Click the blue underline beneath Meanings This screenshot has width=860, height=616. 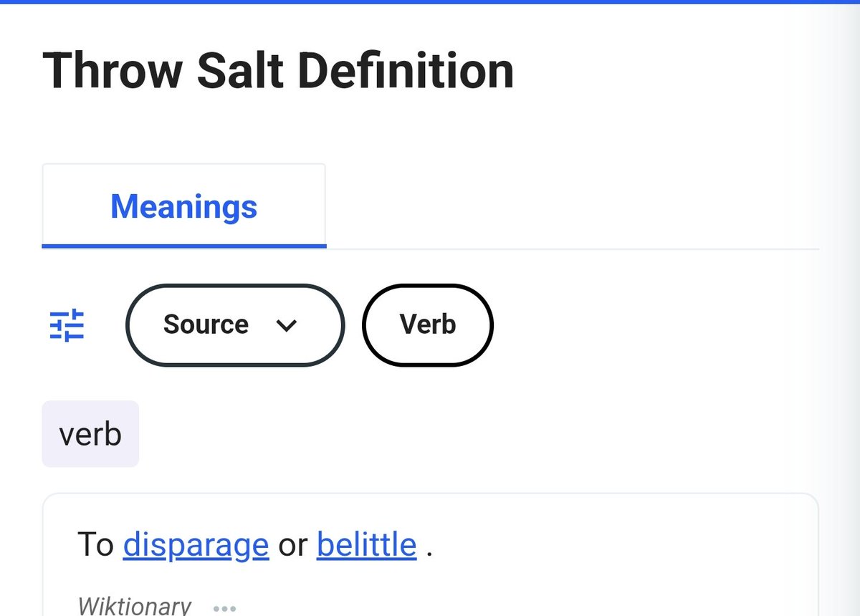tap(184, 246)
